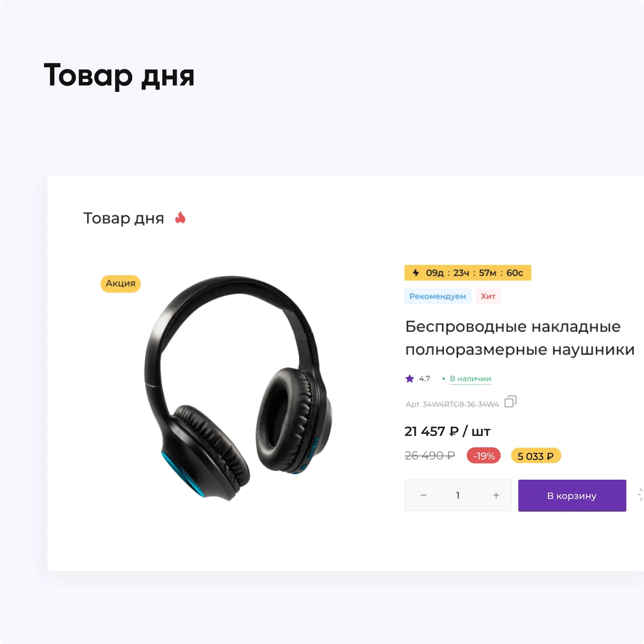Open the headphones product image
This screenshot has width=644, height=644.
point(237,388)
